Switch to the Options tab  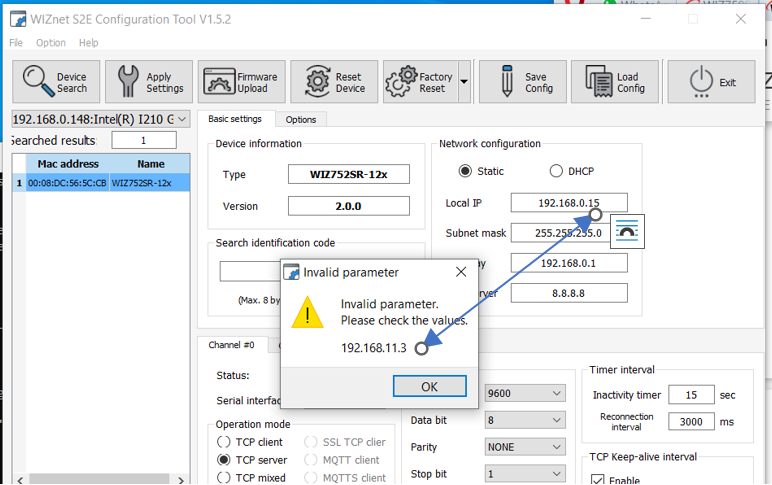point(300,119)
